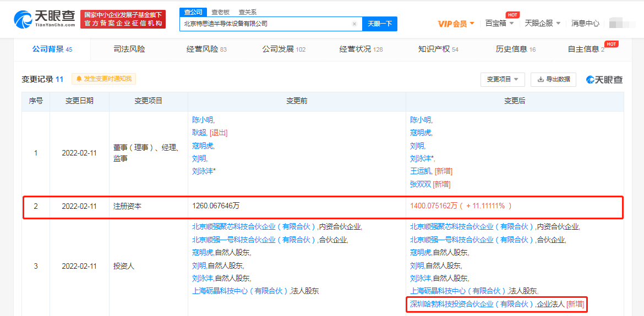Image resolution: width=644 pixels, height=316 pixels.
Task: Open 刘泳沣* in 变更后 directors list
Action: coord(422,158)
